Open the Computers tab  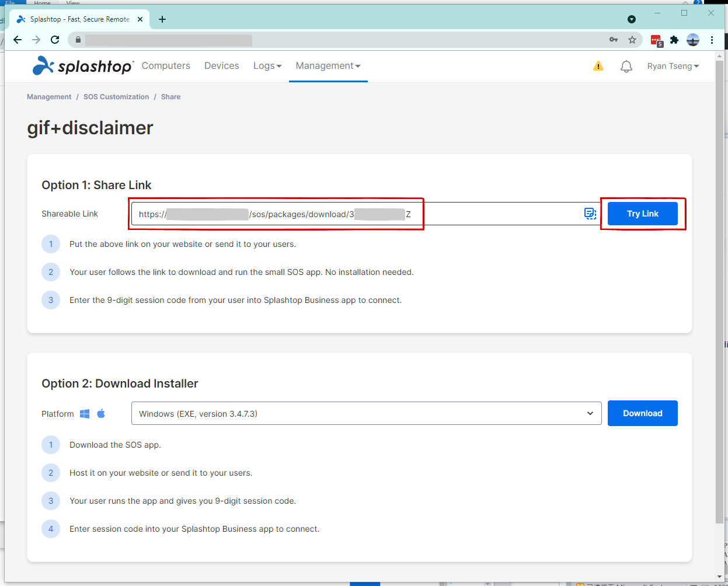166,66
